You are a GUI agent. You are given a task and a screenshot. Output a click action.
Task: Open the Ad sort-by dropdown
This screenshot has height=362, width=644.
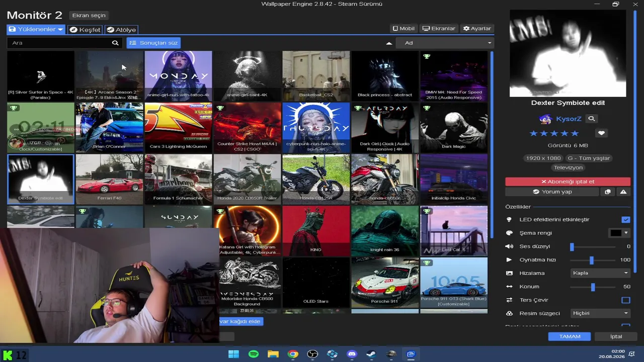tap(445, 43)
